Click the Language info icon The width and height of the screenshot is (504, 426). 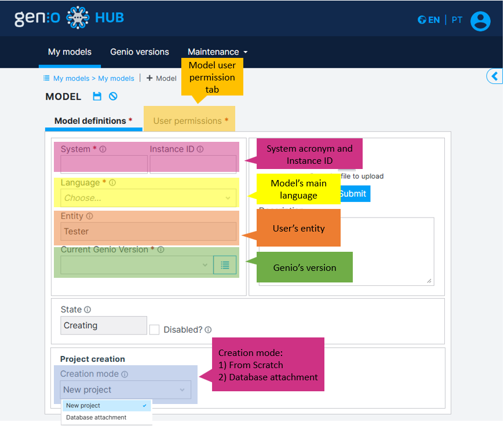click(112, 182)
